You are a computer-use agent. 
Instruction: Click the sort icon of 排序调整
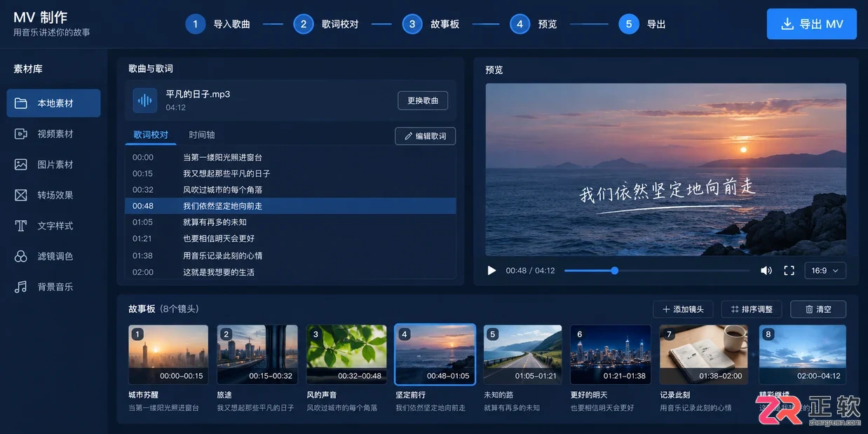pyautogui.click(x=735, y=309)
